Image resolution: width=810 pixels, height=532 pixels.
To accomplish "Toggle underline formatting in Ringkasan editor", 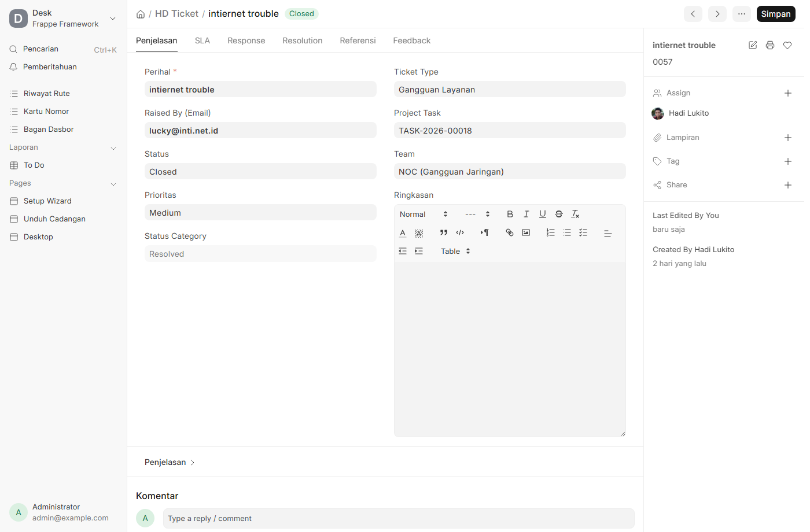I will [x=542, y=214].
